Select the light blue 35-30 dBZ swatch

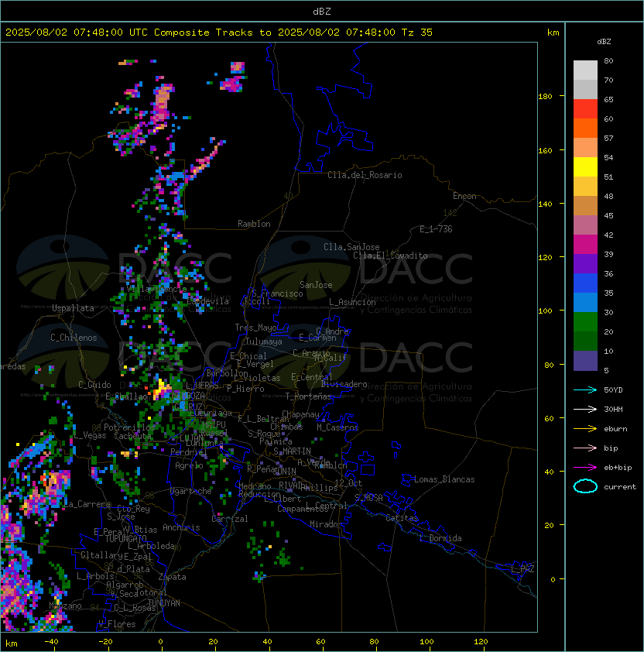585,302
